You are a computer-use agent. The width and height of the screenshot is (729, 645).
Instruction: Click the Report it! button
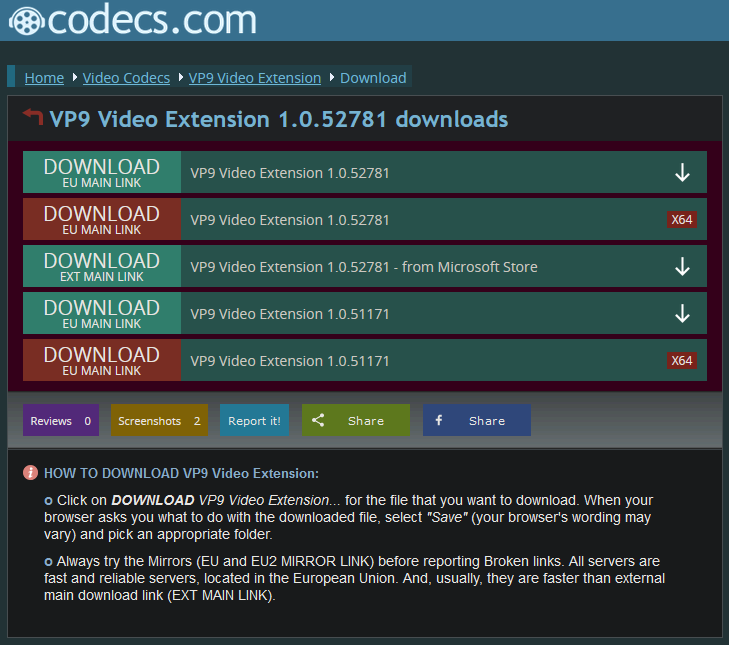tap(254, 420)
